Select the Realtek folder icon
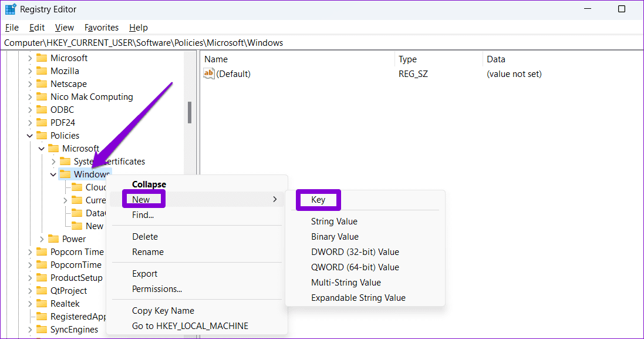644x339 pixels. [x=42, y=304]
